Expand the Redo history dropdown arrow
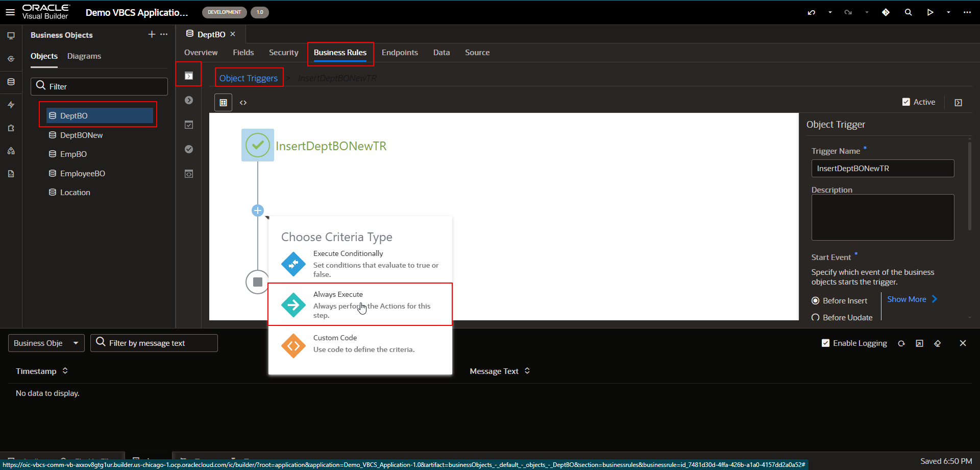The image size is (980, 470). click(867, 12)
